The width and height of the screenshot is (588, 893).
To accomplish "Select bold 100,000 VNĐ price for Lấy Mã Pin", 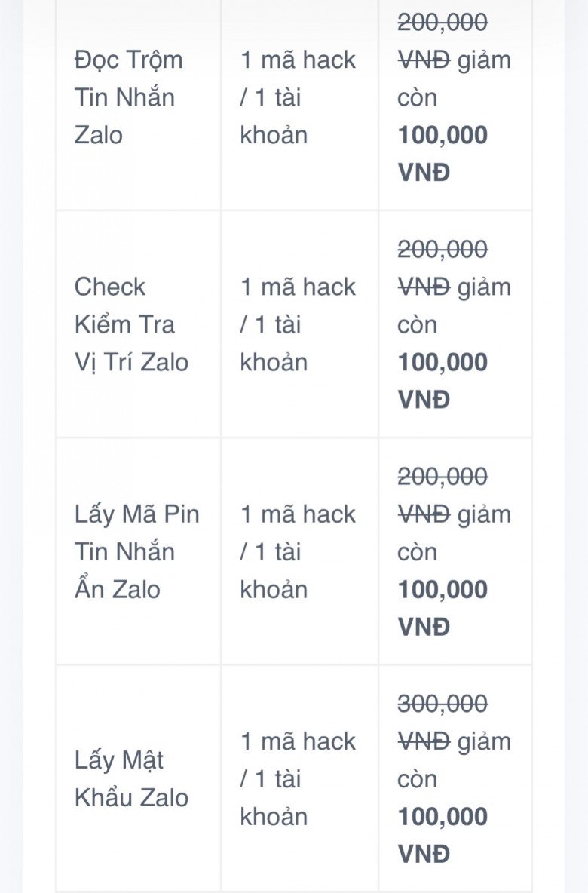I will pos(443,608).
